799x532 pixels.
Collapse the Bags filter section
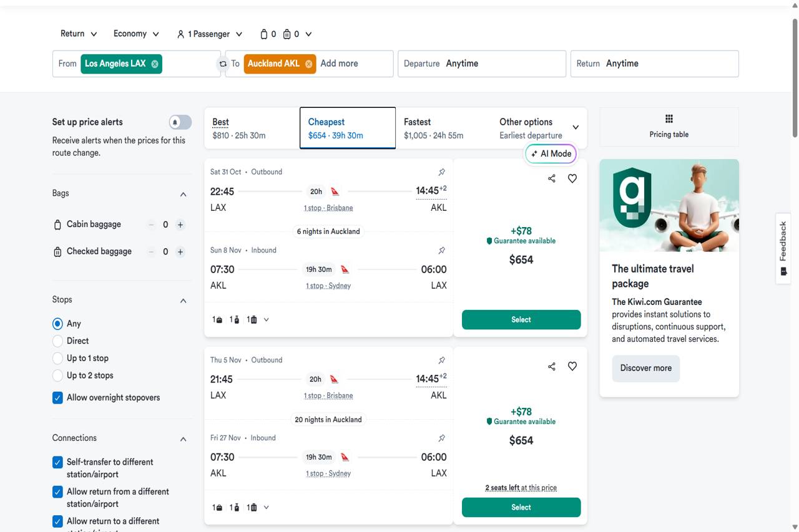pyautogui.click(x=183, y=194)
